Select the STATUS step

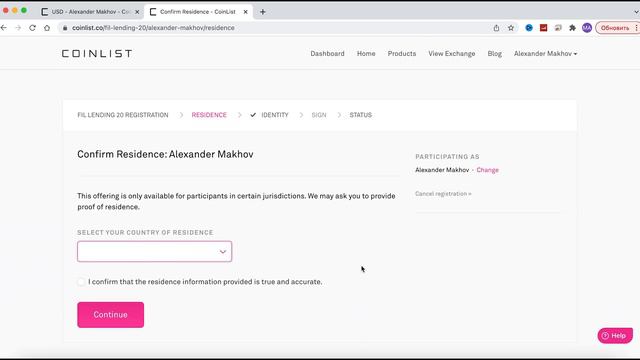[360, 115]
